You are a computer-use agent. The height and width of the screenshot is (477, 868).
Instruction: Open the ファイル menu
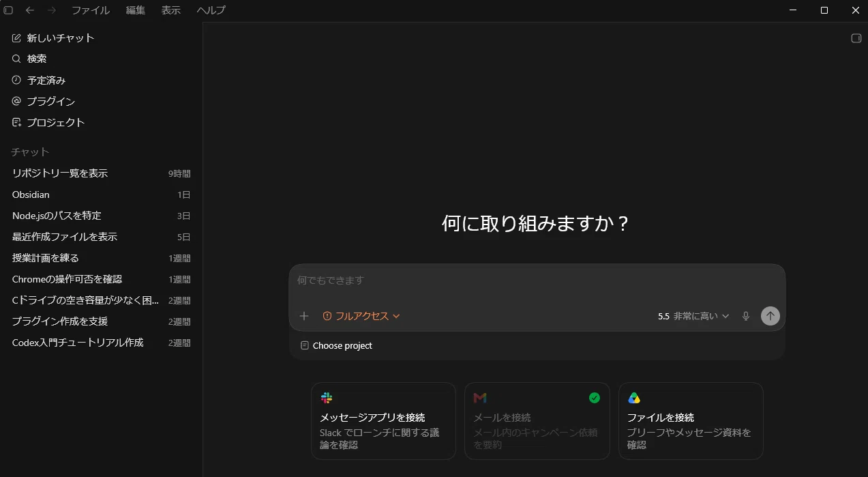[91, 10]
